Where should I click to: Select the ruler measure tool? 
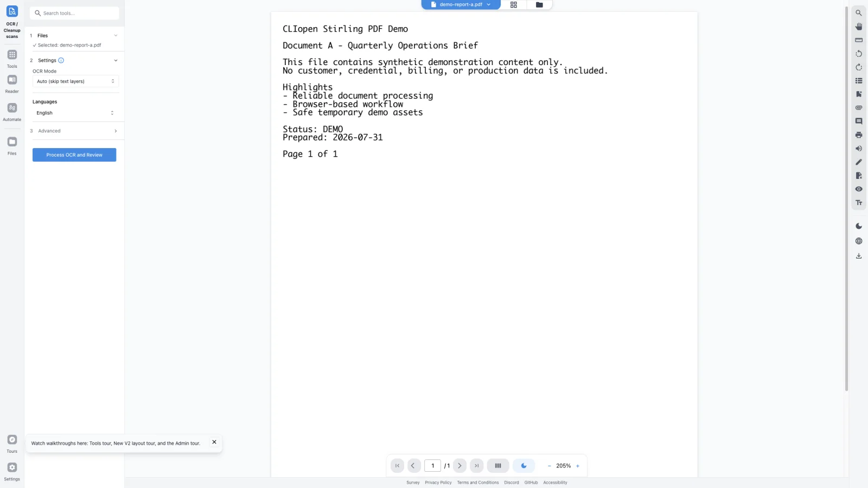(x=859, y=40)
